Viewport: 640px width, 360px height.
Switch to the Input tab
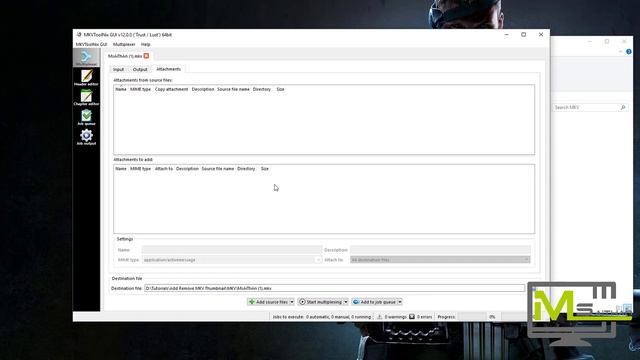(118, 69)
